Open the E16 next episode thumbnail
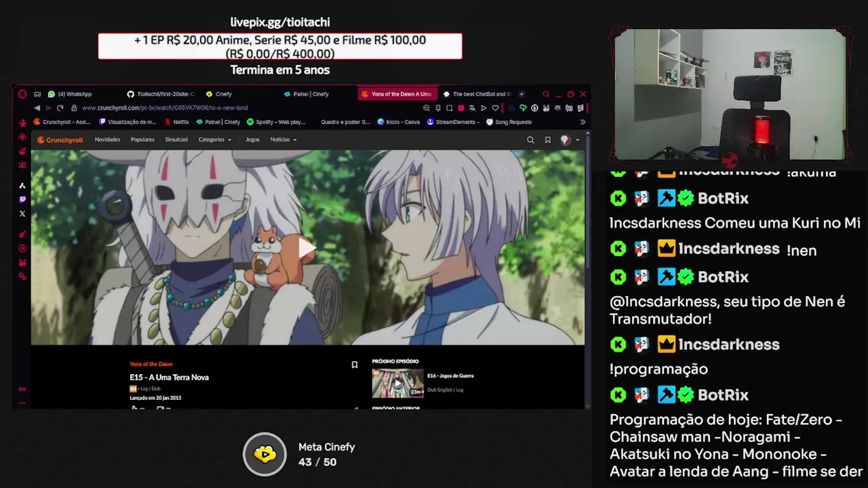The image size is (868, 488). 397,384
